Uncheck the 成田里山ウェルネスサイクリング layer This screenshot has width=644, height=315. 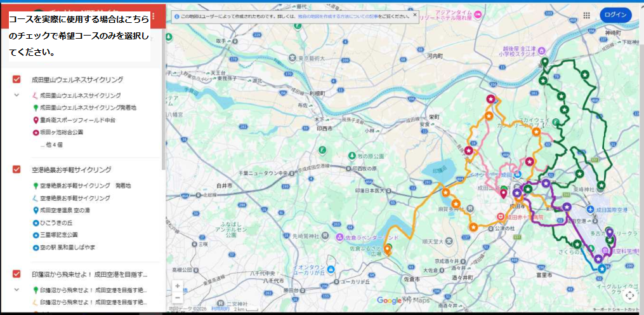coord(17,79)
